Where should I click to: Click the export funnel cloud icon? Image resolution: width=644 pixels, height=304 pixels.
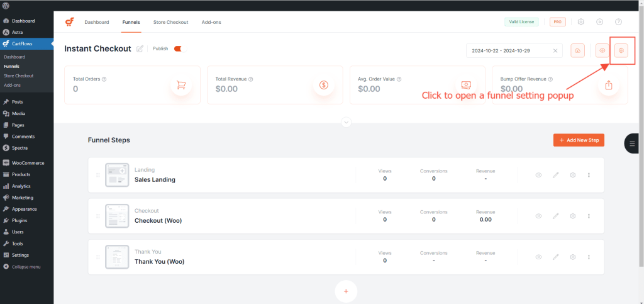[577, 50]
